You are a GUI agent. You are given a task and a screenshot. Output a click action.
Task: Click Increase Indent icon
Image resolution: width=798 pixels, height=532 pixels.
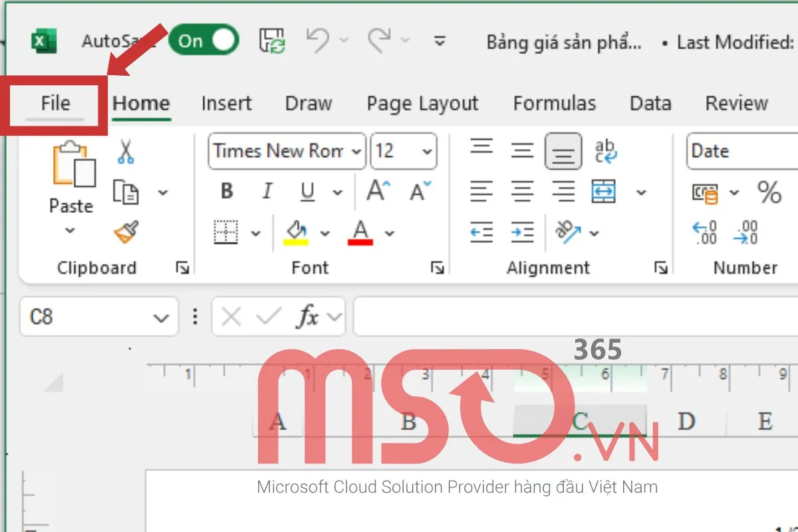(x=522, y=232)
